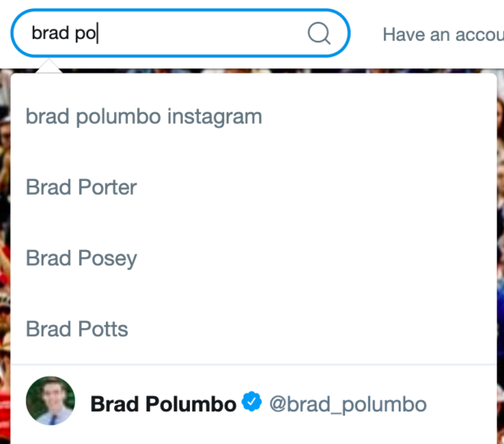Viewport: 504px width, 444px height.
Task: Click the rounded blue outline of the search field
Action: pyautogui.click(x=180, y=10)
